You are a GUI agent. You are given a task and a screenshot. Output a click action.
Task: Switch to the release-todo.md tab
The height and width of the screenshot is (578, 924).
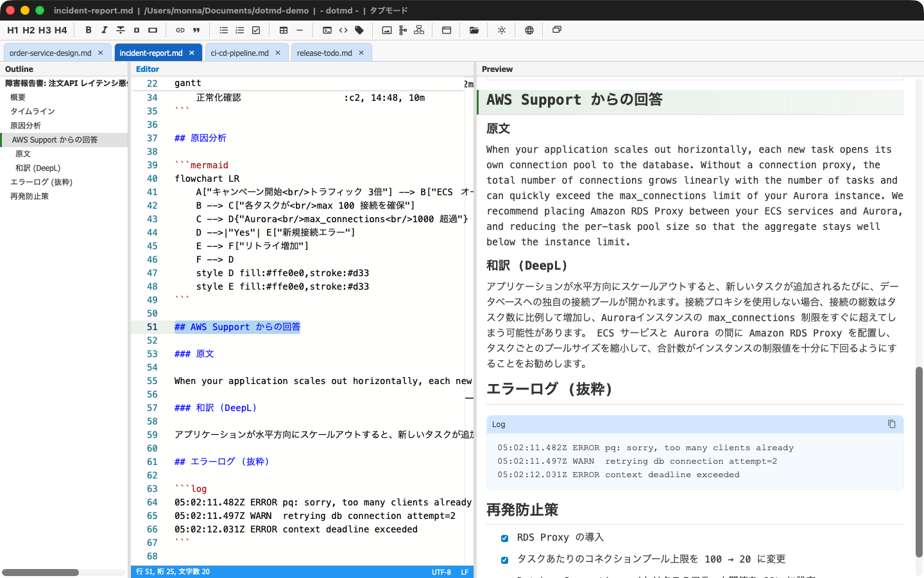click(325, 53)
